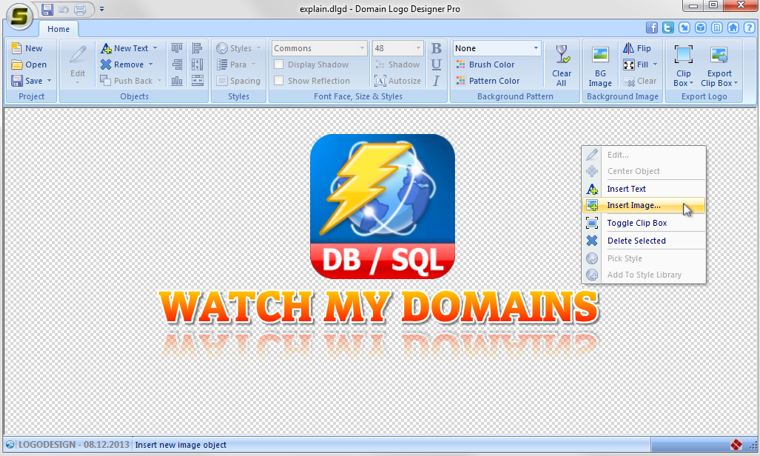Click the align top edges icon
Screen dimensions: 760x456
pyautogui.click(x=177, y=48)
